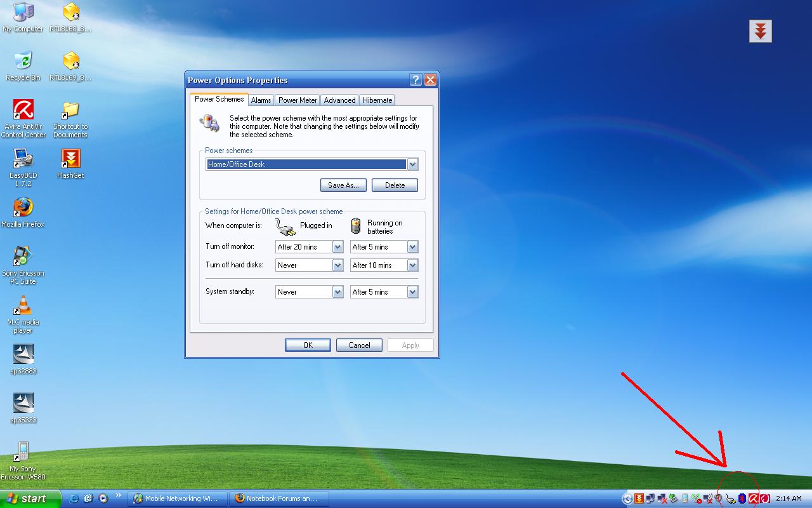
Task: Click the power plug tray icon
Action: click(731, 499)
